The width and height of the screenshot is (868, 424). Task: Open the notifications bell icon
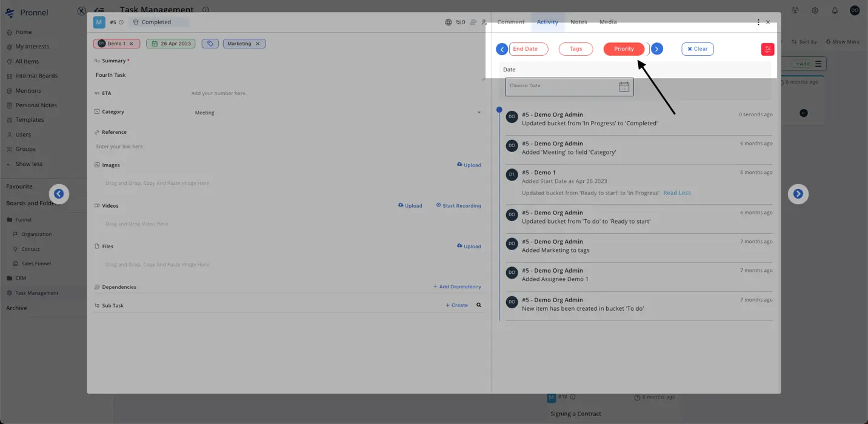point(835,10)
